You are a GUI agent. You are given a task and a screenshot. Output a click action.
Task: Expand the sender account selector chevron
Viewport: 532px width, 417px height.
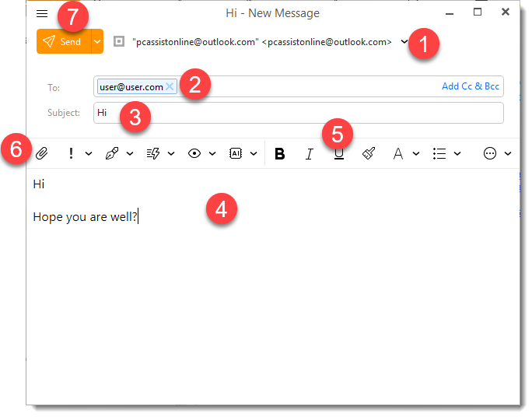[404, 41]
